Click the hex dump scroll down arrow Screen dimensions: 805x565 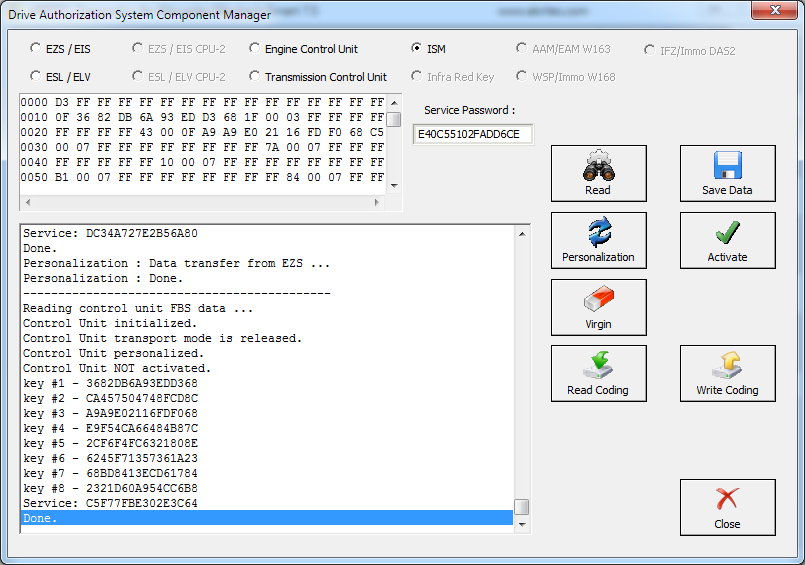tap(394, 185)
